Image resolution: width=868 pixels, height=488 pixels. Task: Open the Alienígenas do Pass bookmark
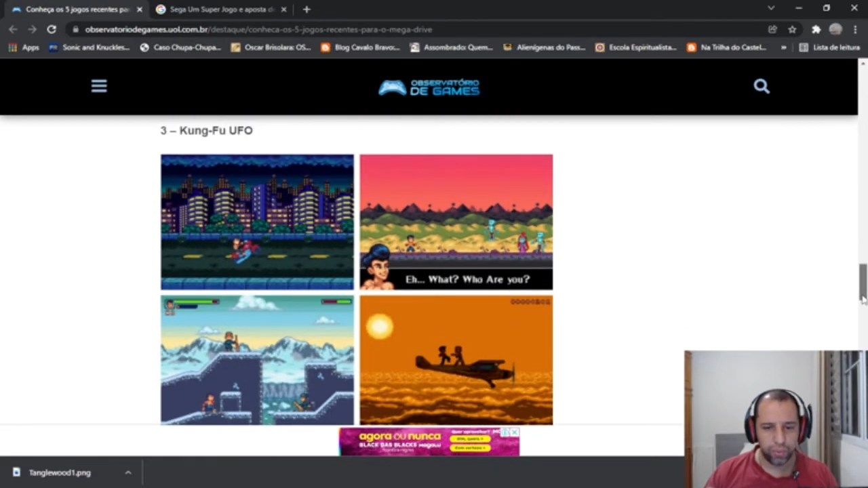pyautogui.click(x=545, y=47)
